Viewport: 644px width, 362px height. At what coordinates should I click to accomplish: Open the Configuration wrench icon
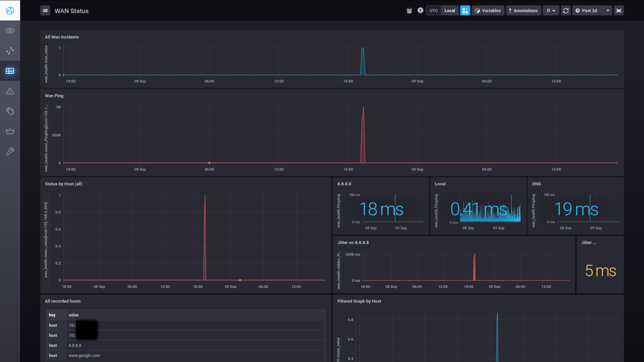[x=10, y=152]
